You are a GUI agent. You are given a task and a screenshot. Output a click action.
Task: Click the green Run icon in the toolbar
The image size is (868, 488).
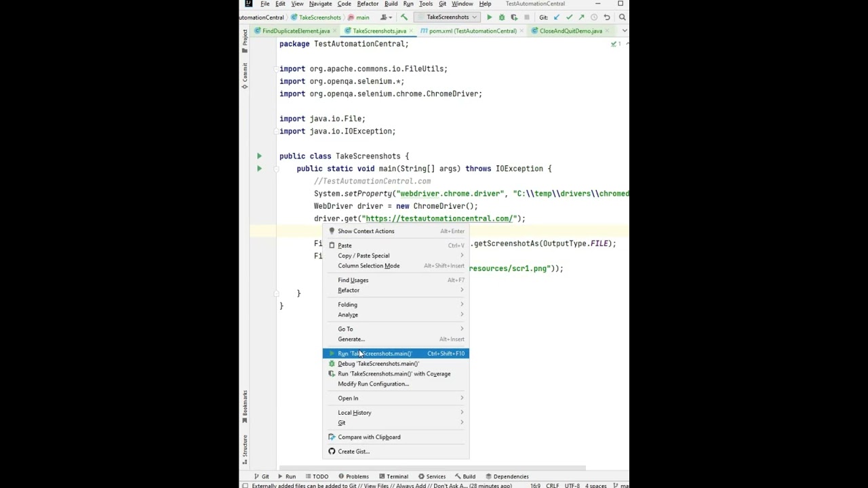click(x=489, y=18)
